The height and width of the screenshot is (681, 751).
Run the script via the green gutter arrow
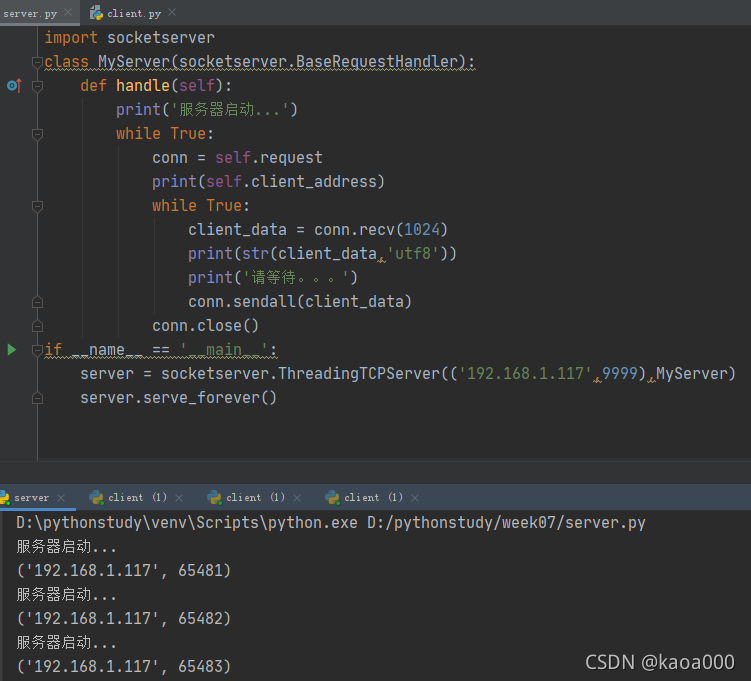click(x=12, y=350)
